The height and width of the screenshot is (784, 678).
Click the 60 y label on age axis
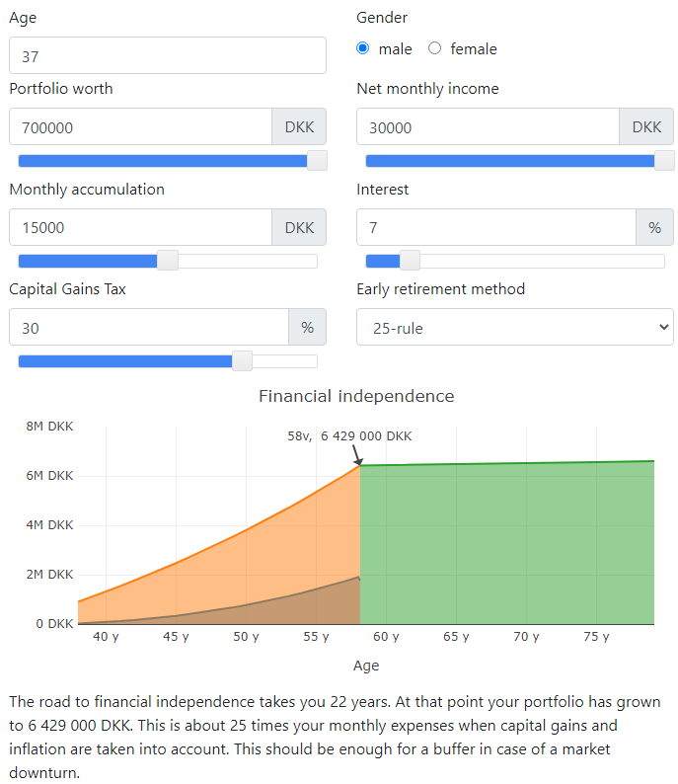(x=386, y=637)
